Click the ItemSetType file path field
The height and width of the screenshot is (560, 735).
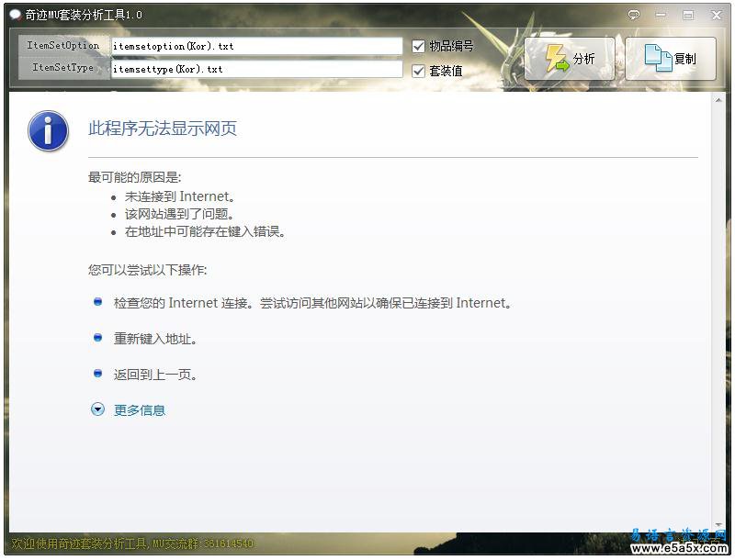(x=256, y=69)
